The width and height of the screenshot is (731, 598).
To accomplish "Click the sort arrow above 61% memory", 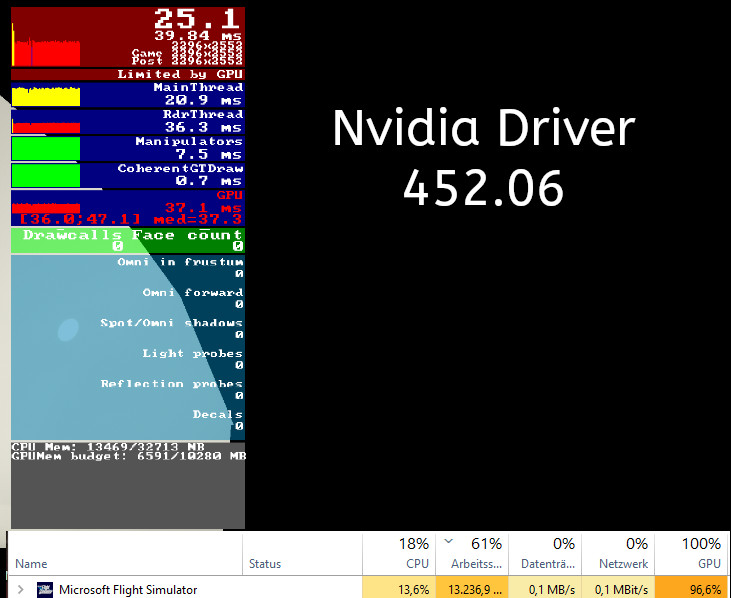I will 448,541.
